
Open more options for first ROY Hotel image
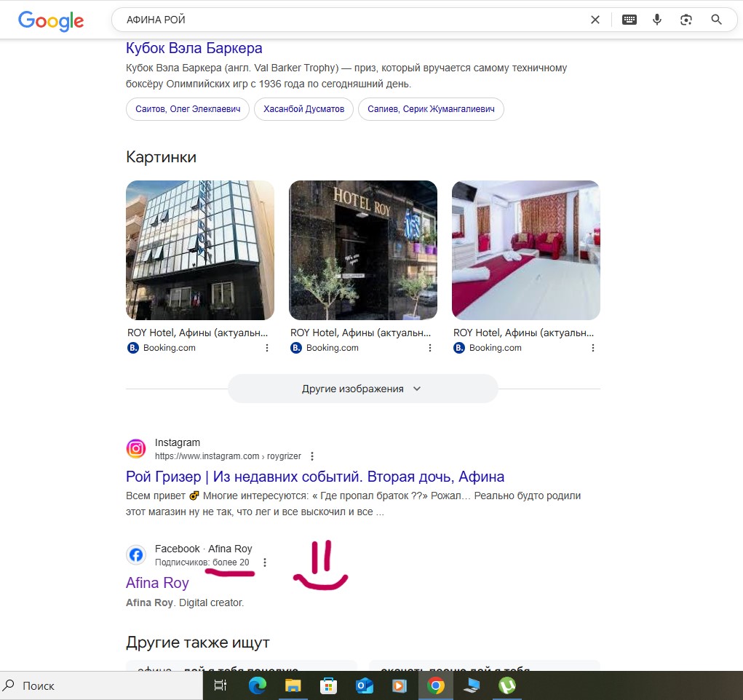[267, 348]
